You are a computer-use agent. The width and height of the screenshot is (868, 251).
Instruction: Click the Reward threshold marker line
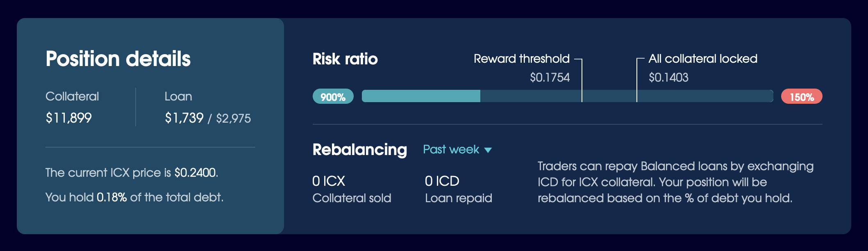582,80
